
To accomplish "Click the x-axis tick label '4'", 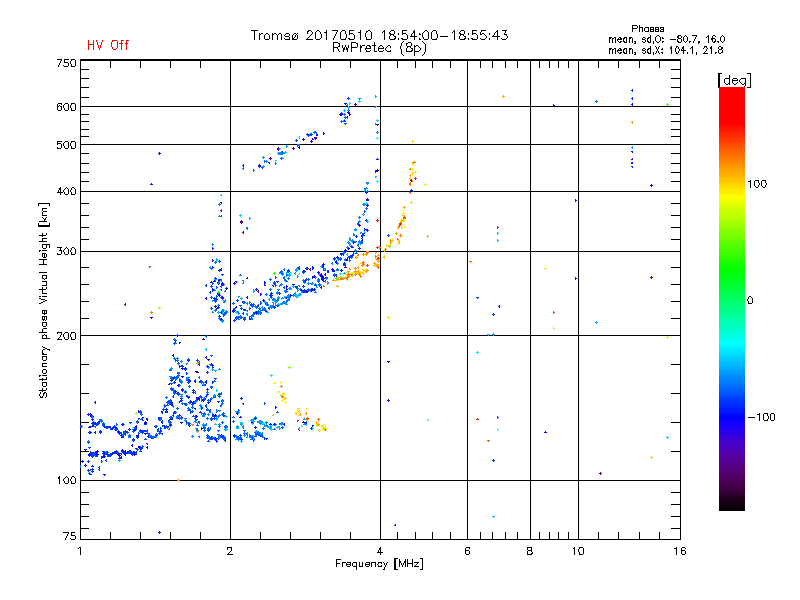I will click(380, 551).
